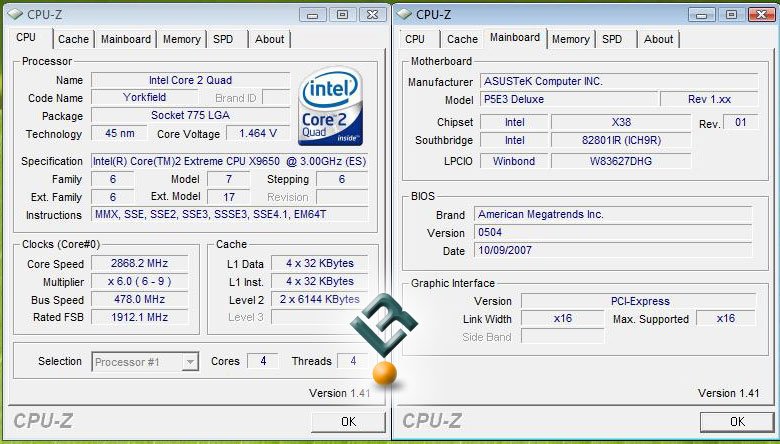Click the Link Width value x16
This screenshot has width=780, height=444.
563,318
